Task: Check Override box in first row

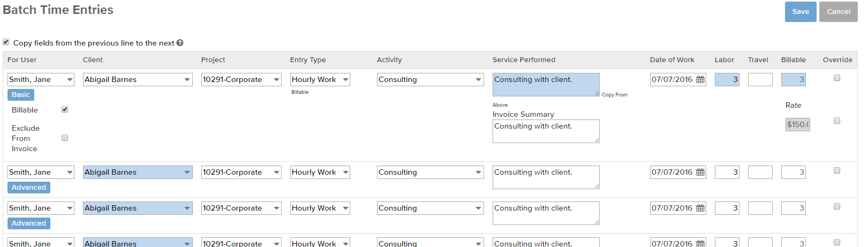Action: 837,78
